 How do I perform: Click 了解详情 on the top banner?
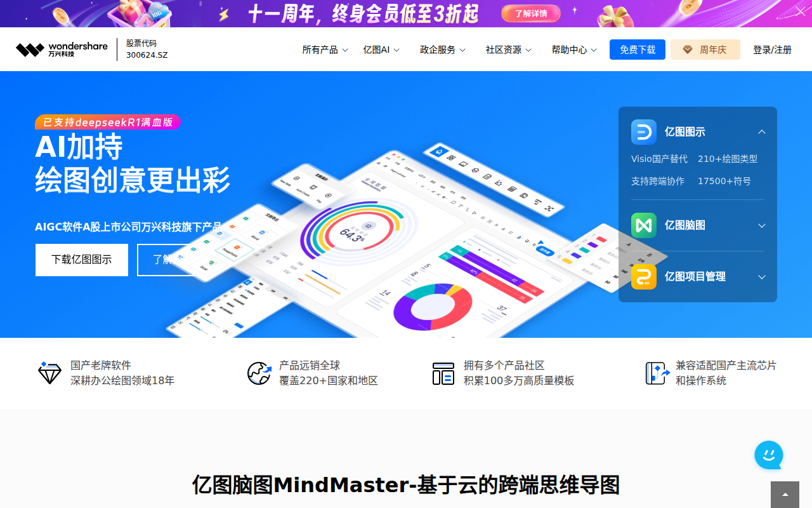tap(531, 13)
